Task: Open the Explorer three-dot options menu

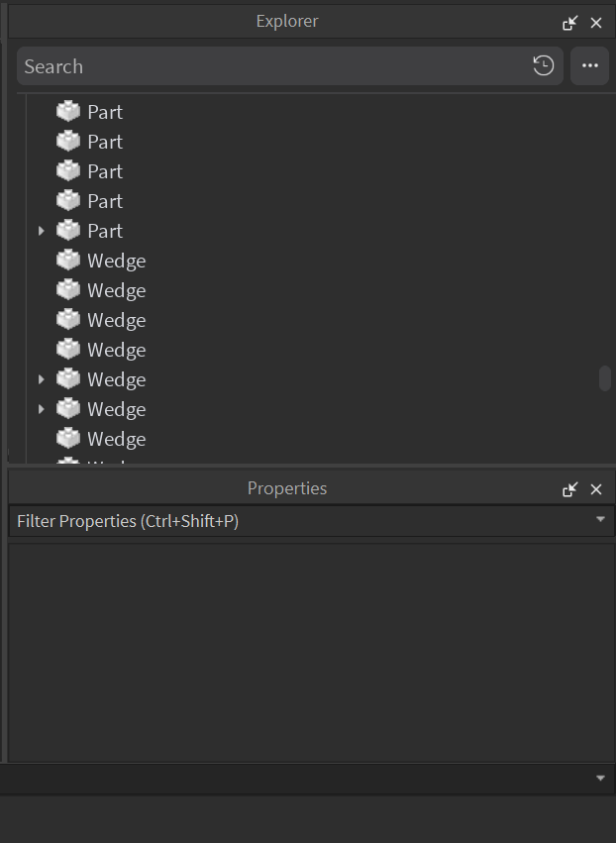Action: 590,66
